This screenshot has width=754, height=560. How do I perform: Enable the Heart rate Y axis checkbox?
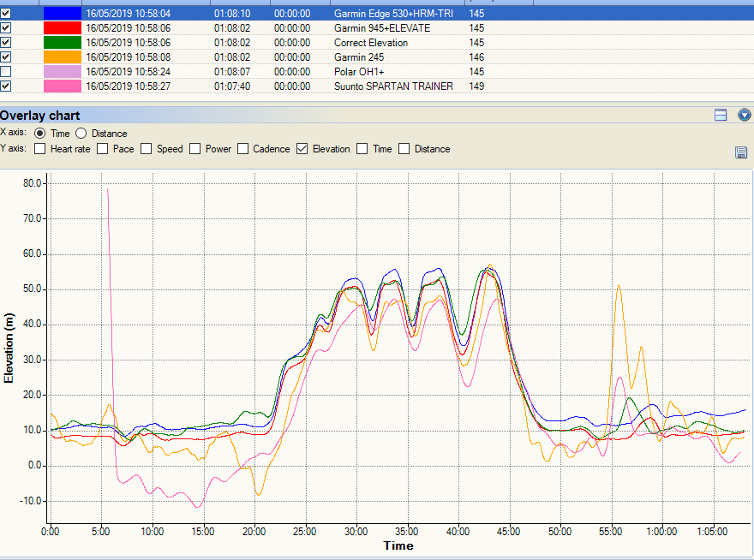[x=39, y=149]
